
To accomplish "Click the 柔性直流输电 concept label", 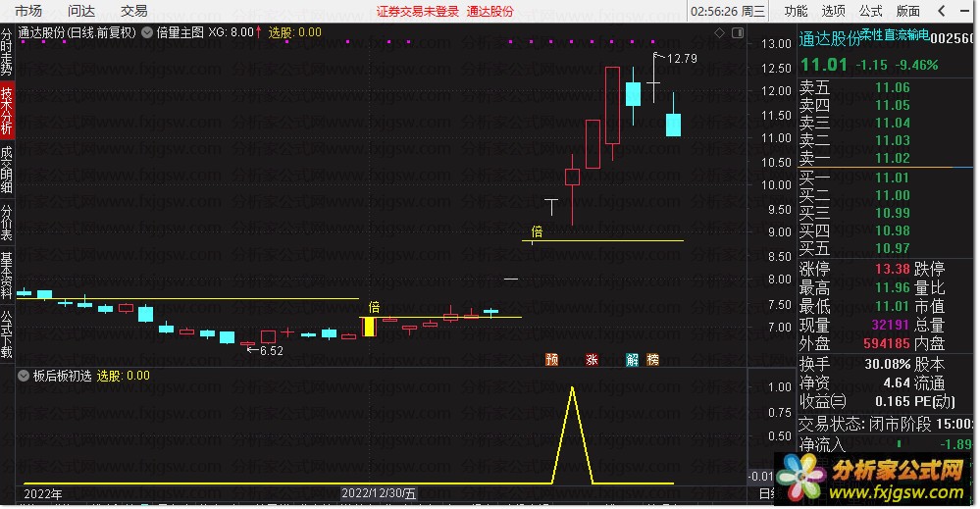I will click(x=895, y=35).
